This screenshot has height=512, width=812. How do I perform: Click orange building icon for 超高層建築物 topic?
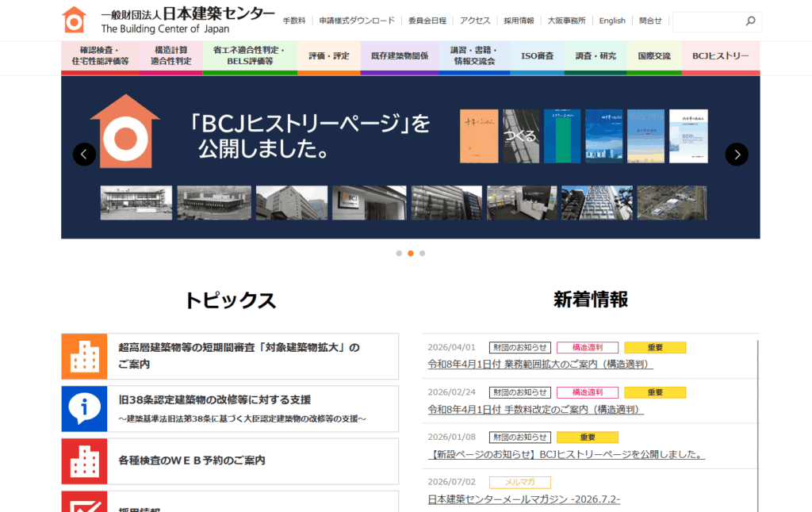coord(84,357)
